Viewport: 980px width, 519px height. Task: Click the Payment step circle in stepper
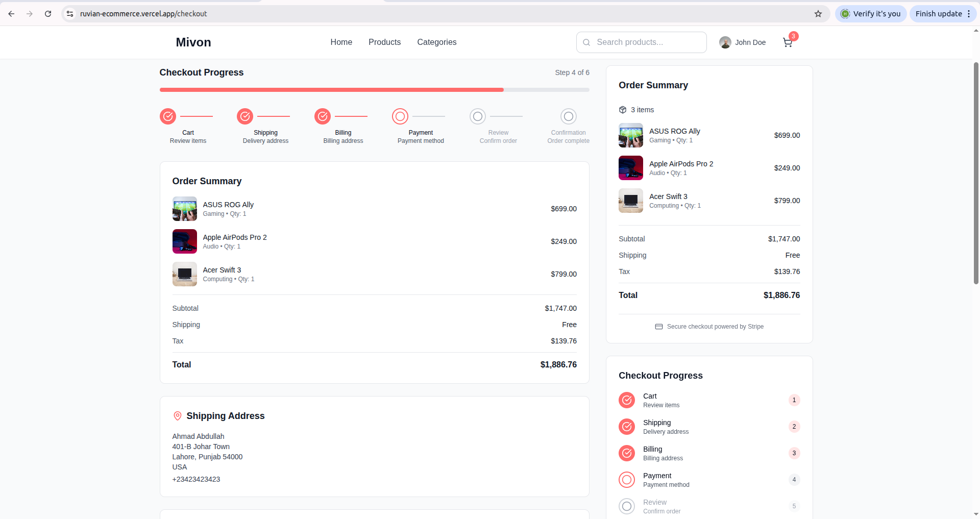pos(400,116)
